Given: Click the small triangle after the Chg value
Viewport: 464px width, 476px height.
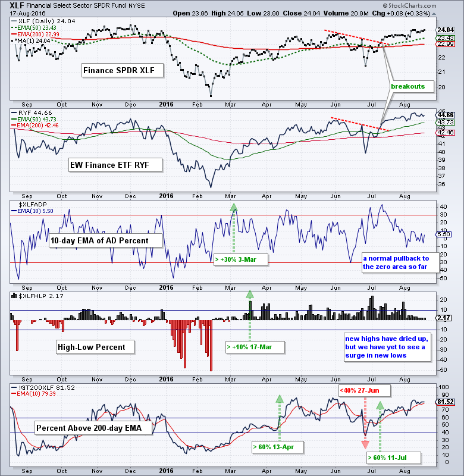Looking at the screenshot, I should click(x=434, y=14).
